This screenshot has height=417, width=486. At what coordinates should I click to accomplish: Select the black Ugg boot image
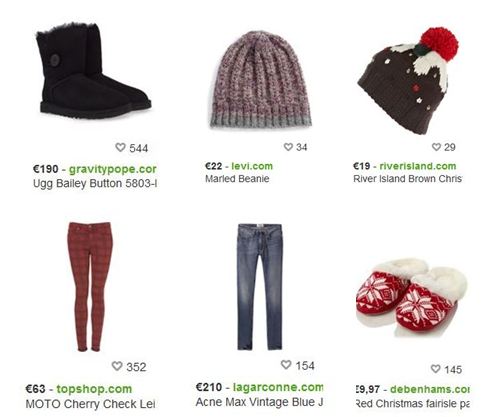pos(94,70)
